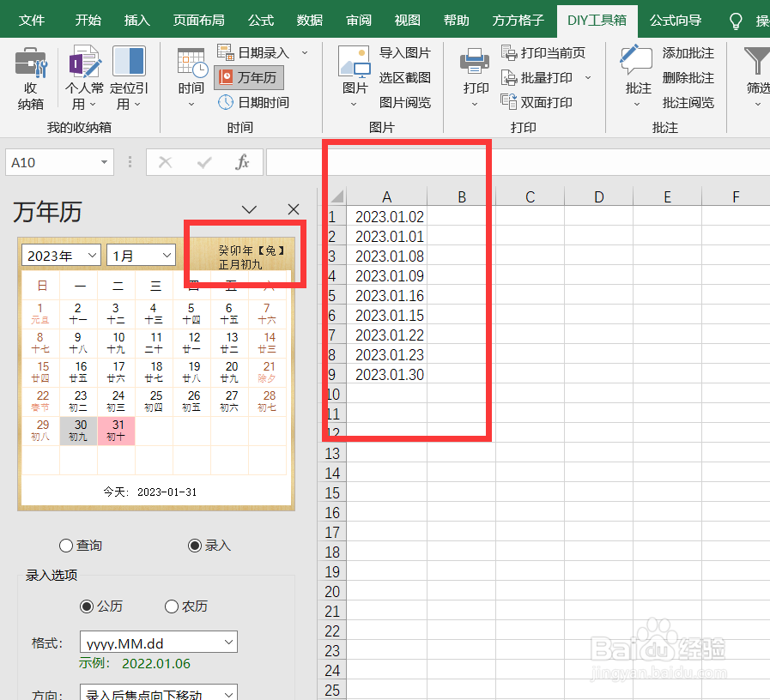Switch to the 审阅 tab
The image size is (770, 700).
(359, 21)
